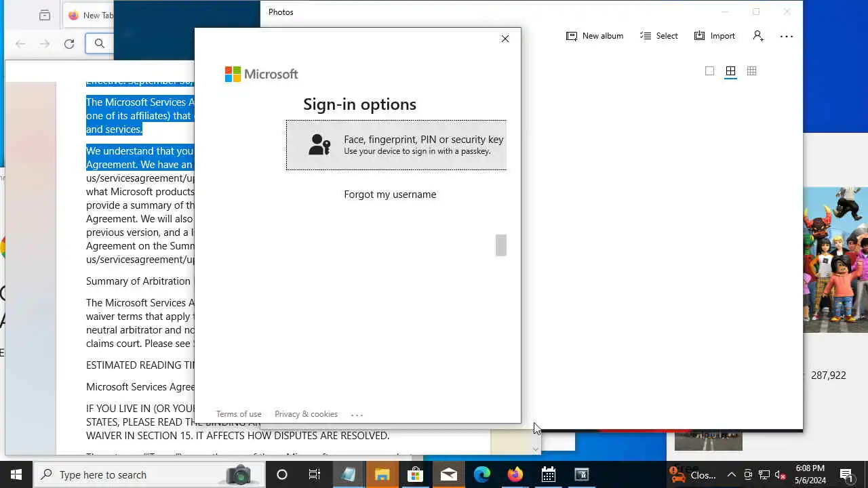Create a New album in Photos
This screenshot has height=488, width=868.
(x=595, y=36)
